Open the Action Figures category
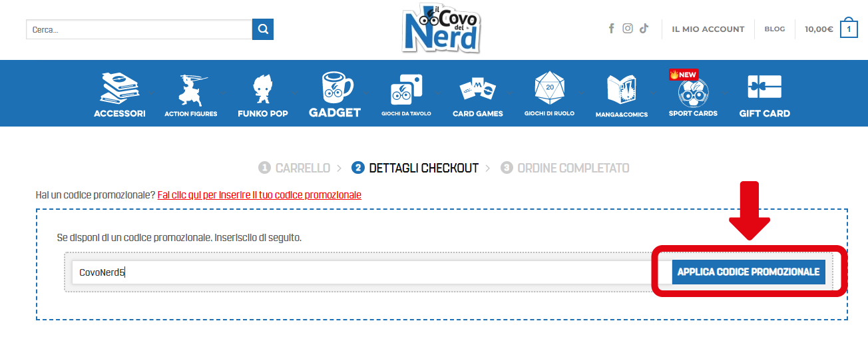This screenshot has width=868, height=339. click(x=191, y=95)
